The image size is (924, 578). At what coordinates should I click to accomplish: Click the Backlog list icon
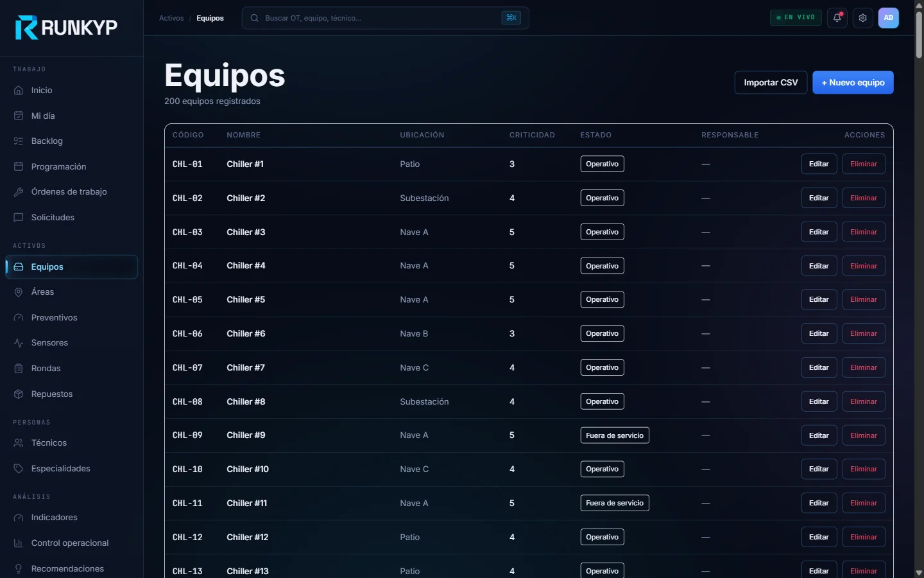click(x=19, y=141)
